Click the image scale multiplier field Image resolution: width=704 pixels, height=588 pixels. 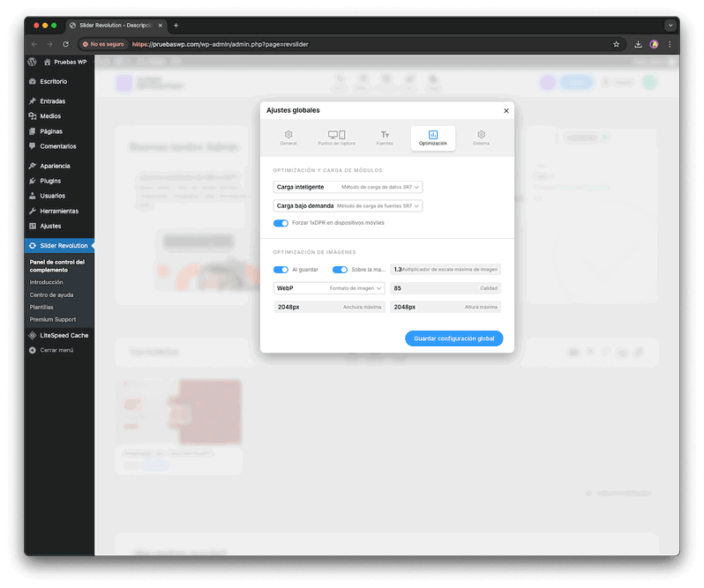pos(446,270)
